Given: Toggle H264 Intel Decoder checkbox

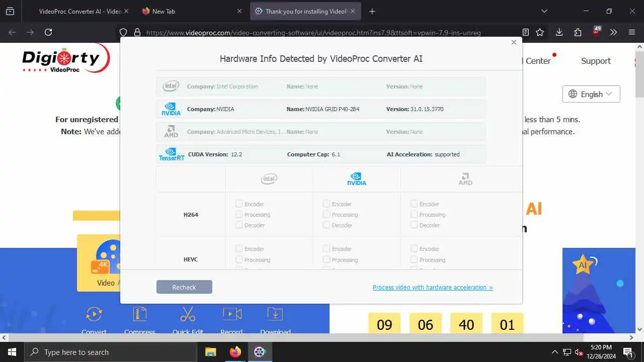Looking at the screenshot, I should coord(239,225).
